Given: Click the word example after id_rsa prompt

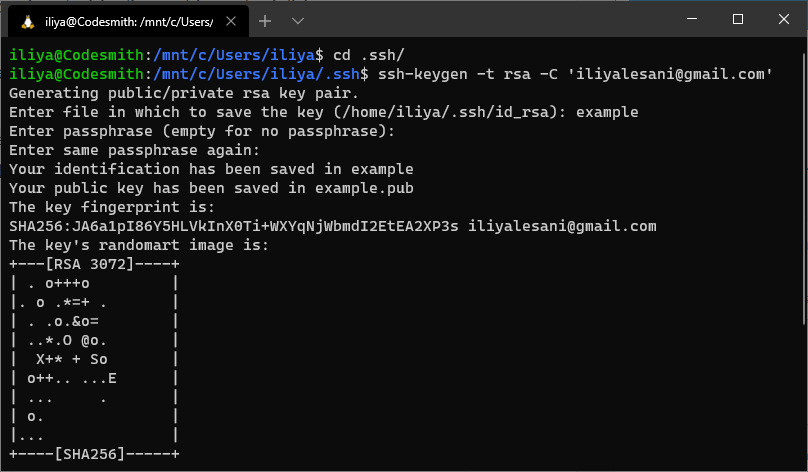Looking at the screenshot, I should tap(607, 112).
